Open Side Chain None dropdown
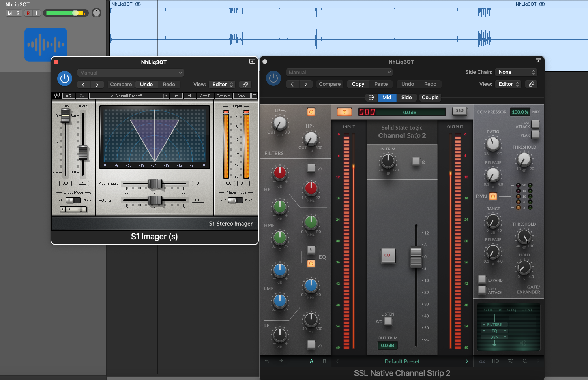Image resolution: width=588 pixels, height=380 pixels. click(x=516, y=72)
